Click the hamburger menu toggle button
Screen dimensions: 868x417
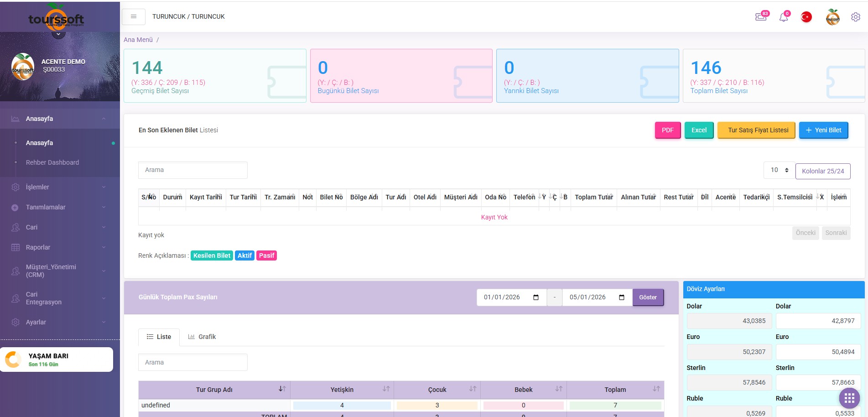click(x=133, y=17)
